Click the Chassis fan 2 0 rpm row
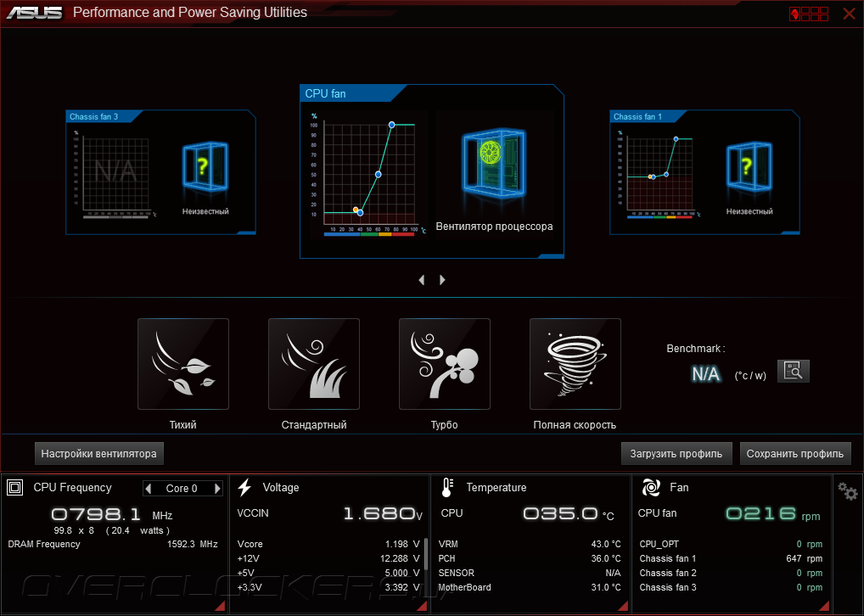Screen dimensions: 864x616 coord(731,573)
